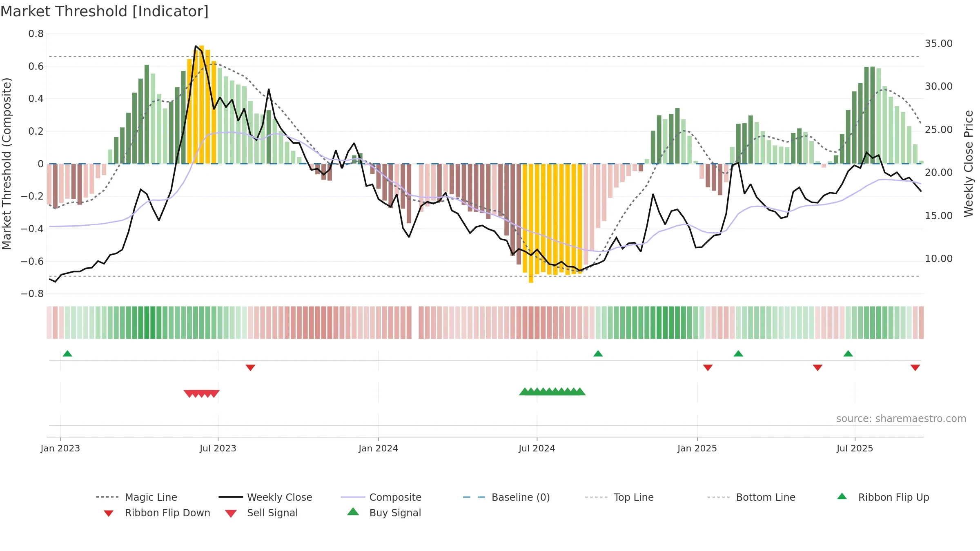Image resolution: width=980 pixels, height=551 pixels.
Task: Toggle the Composite legend entry
Action: pos(381,497)
